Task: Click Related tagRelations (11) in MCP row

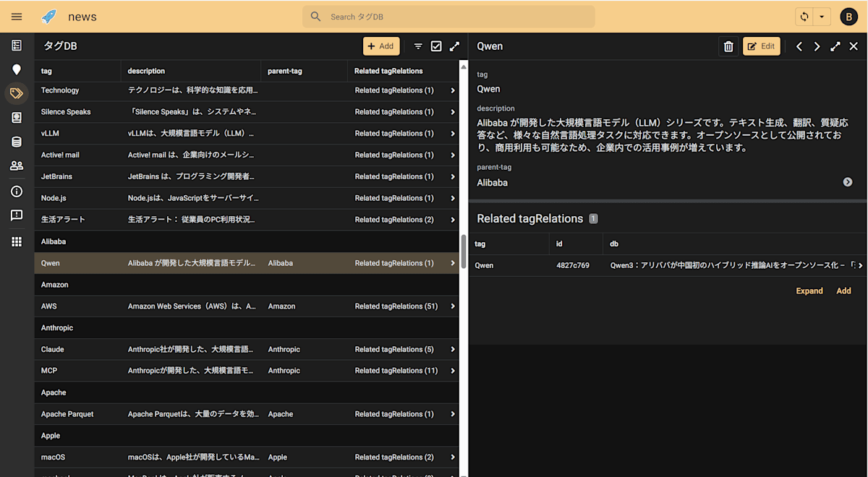Action: point(396,371)
